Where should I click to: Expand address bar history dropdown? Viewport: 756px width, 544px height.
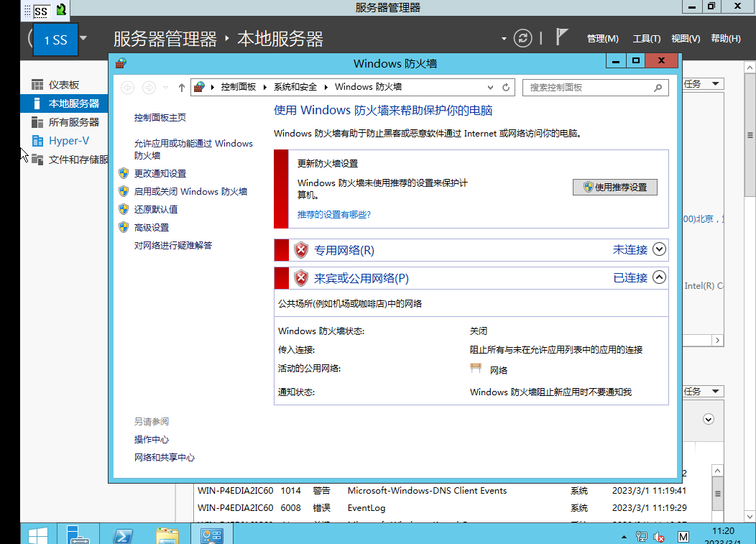pyautogui.click(x=490, y=87)
